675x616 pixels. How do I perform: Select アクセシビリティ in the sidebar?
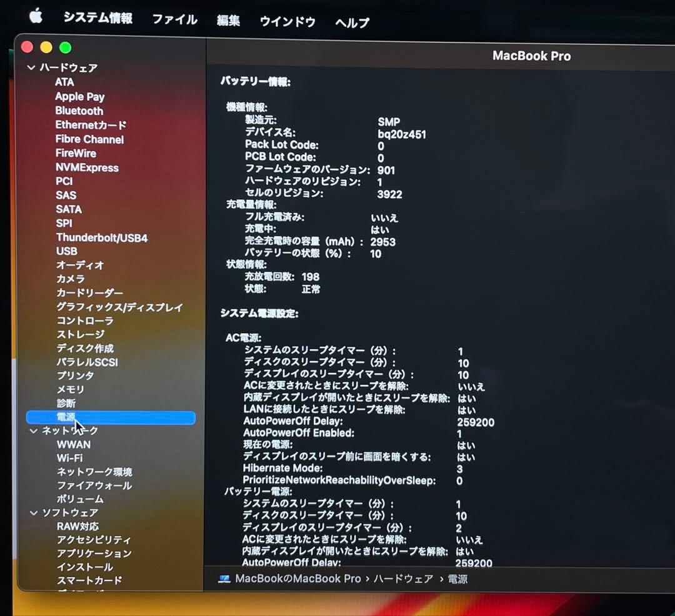point(94,540)
